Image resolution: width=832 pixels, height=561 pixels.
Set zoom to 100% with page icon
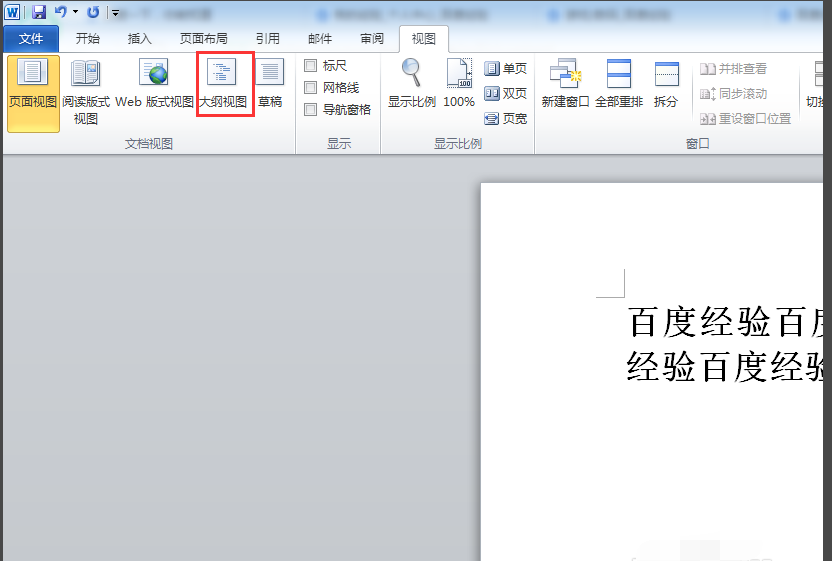click(x=459, y=84)
